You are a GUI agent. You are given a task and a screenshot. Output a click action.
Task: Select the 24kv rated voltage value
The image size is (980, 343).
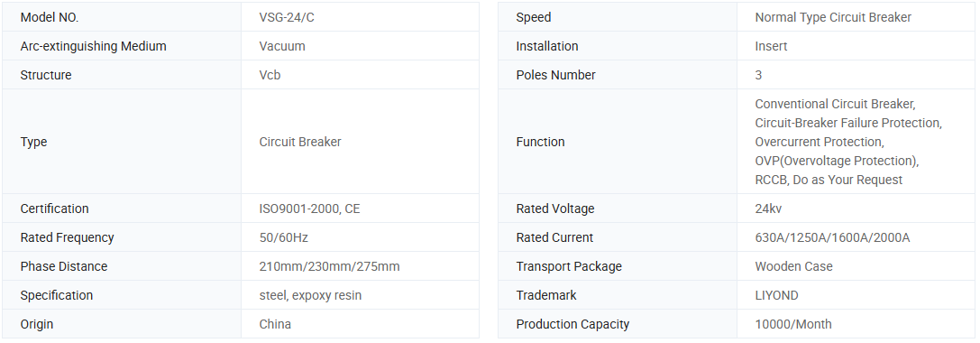pyautogui.click(x=768, y=209)
